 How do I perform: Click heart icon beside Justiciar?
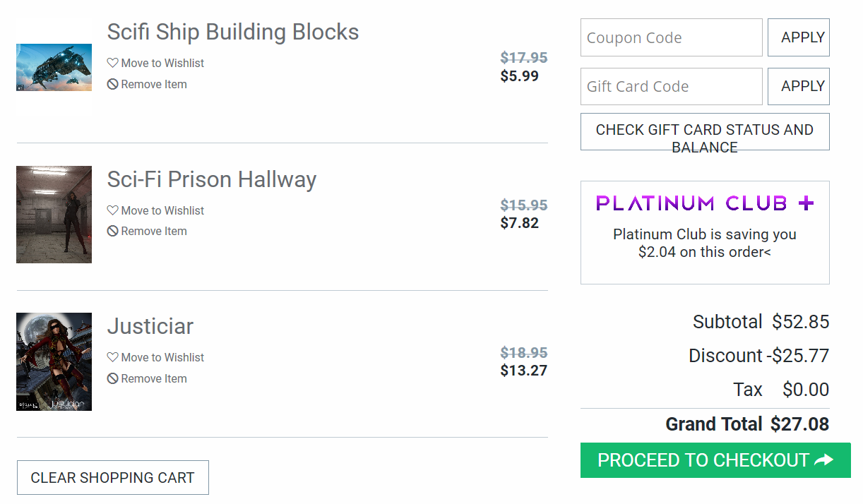tap(112, 357)
